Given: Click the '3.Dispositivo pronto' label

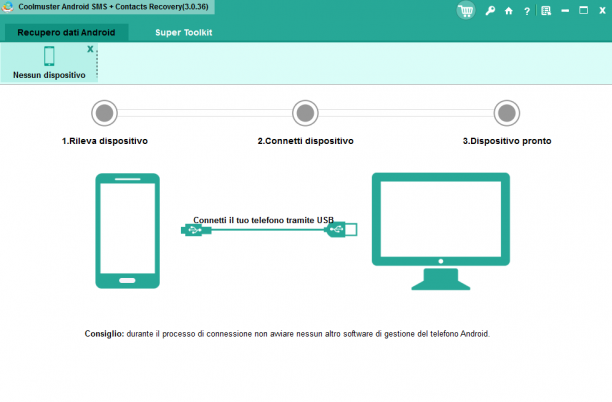Looking at the screenshot, I should 507,141.
